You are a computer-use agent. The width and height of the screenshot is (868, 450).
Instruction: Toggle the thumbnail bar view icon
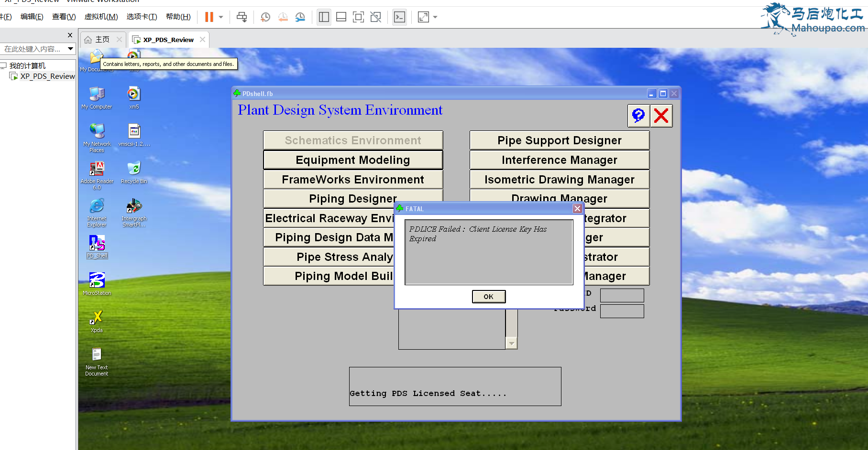coord(341,17)
